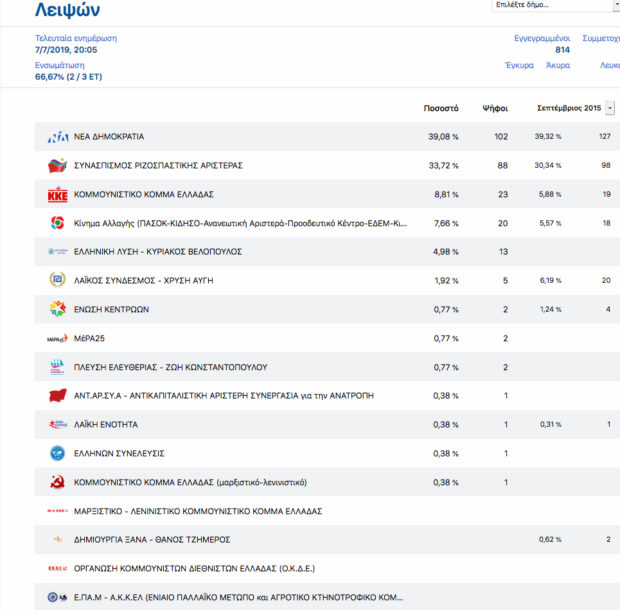
Task: Click the 8,81 % percentage value
Action: pos(446,194)
